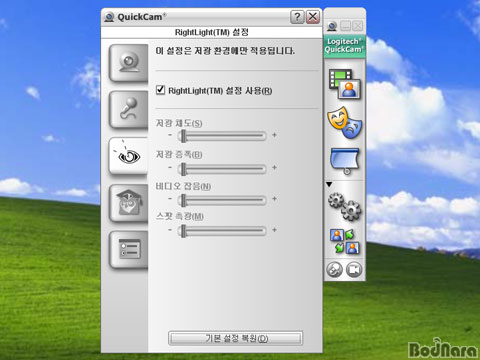The height and width of the screenshot is (360, 480).
Task: Click the restore default settings button
Action: pos(236,338)
